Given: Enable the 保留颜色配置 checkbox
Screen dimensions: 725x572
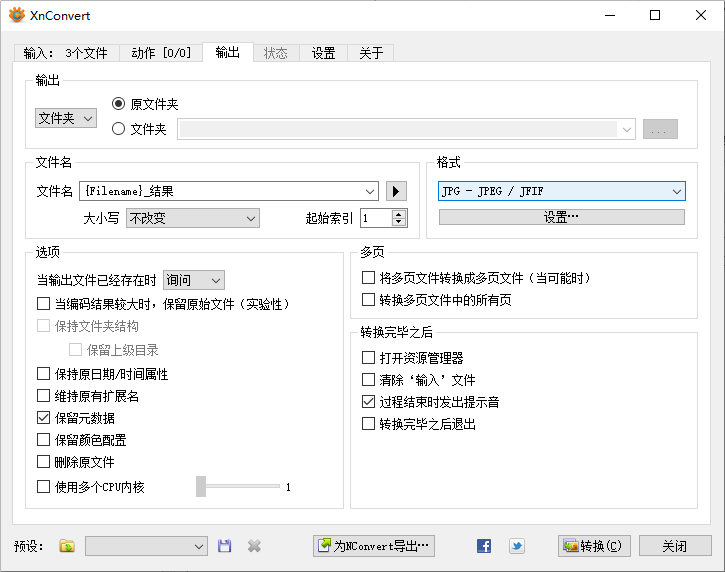Looking at the screenshot, I should 43,440.
